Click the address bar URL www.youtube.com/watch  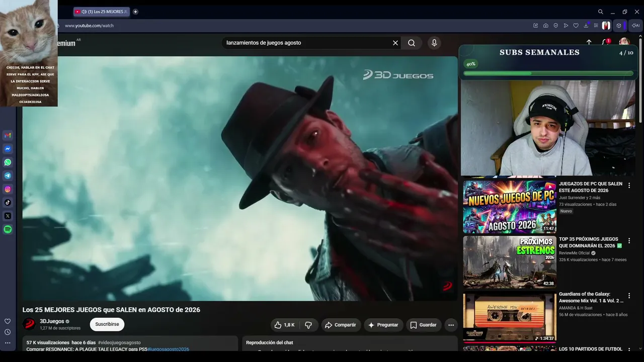click(x=89, y=26)
